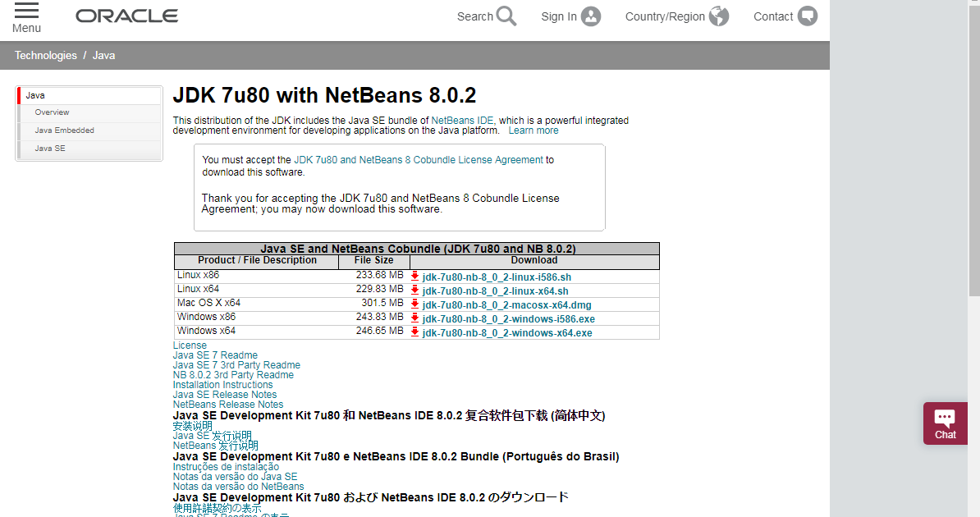Viewport: 980px width, 517px height.
Task: Open Notas da versão do Java SE
Action: [x=235, y=477]
